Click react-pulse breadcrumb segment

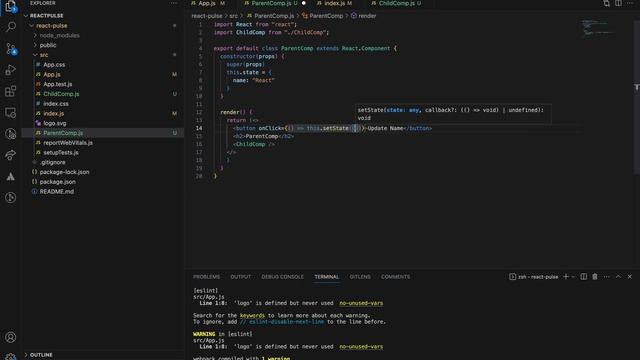(x=207, y=16)
